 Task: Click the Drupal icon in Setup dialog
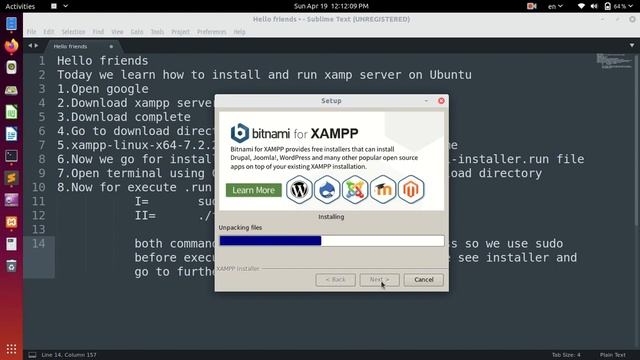click(327, 189)
